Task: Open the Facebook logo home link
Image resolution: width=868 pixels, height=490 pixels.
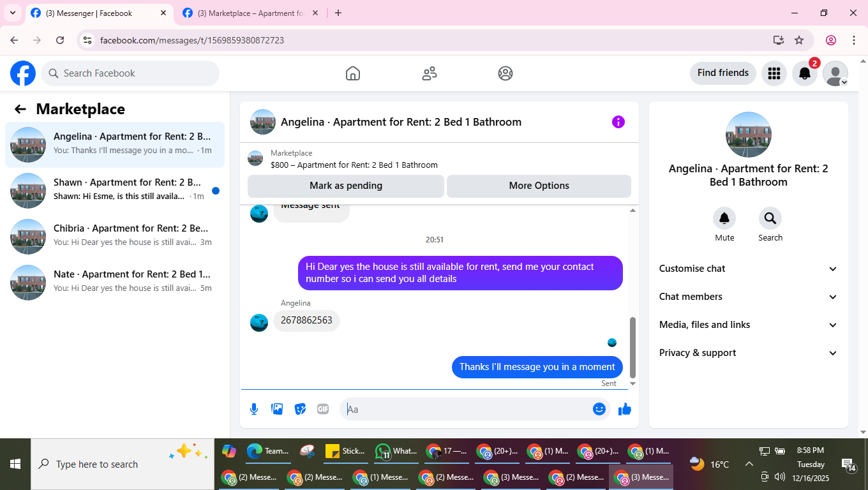Action: point(23,73)
